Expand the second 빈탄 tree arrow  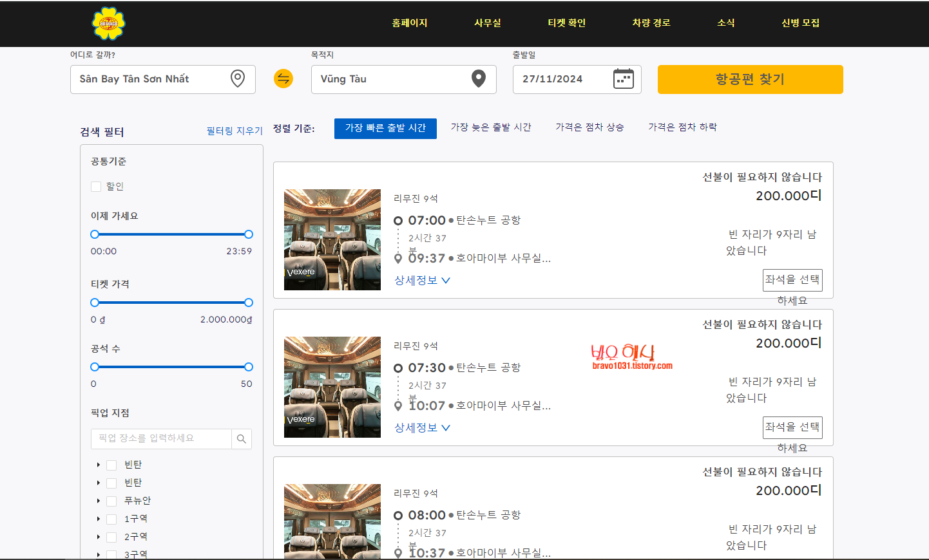(98, 483)
